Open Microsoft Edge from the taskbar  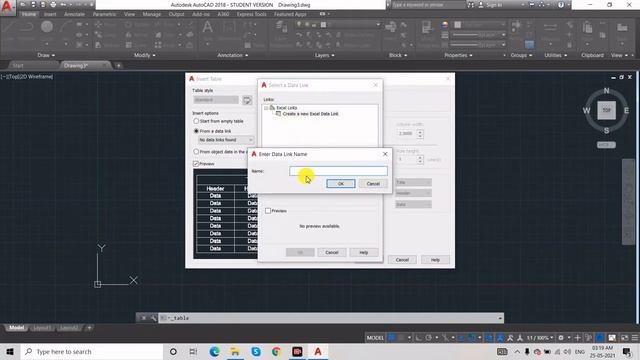214,351
